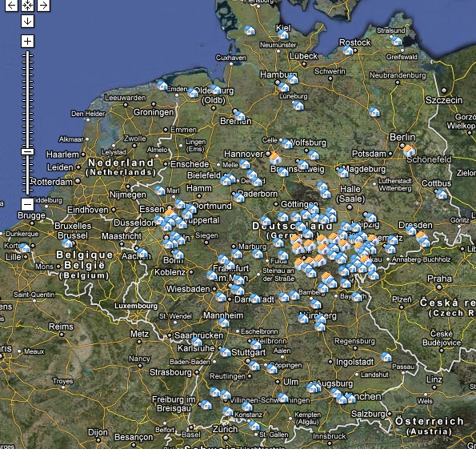Image resolution: width=476 pixels, height=449 pixels.
Task: Click the blue house marker near Emden coast
Action: click(162, 86)
